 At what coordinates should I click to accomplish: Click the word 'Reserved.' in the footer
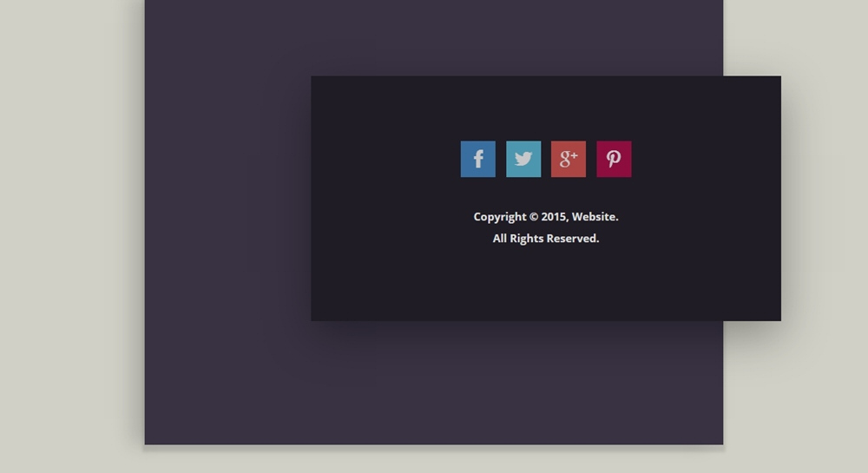[x=573, y=239]
